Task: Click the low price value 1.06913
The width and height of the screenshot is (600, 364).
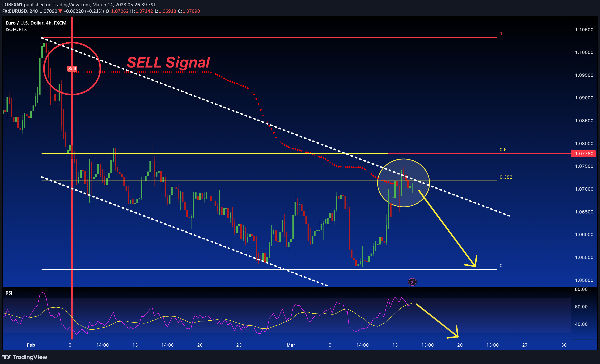Action: click(x=167, y=11)
